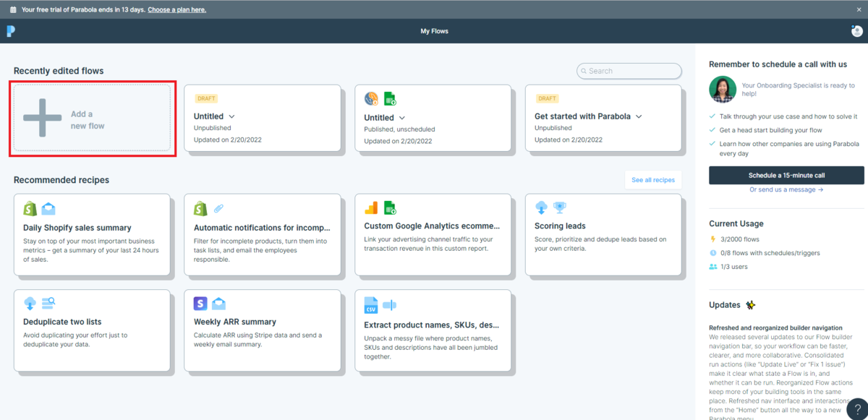The height and width of the screenshot is (420, 868).
Task: Click the calendar icon in trial banner
Action: pos(13,9)
